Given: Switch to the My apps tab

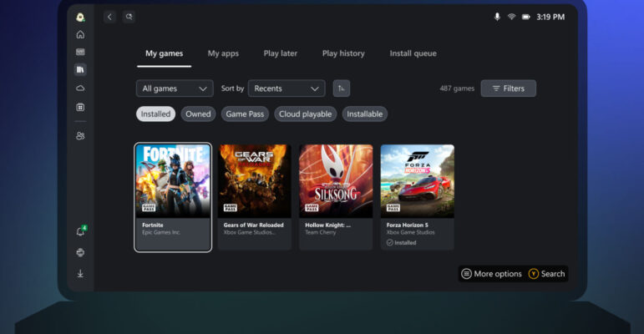Looking at the screenshot, I should [223, 53].
